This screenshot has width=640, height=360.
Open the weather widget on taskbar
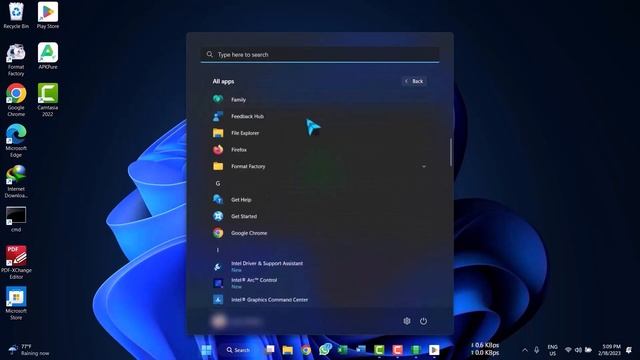[29, 350]
